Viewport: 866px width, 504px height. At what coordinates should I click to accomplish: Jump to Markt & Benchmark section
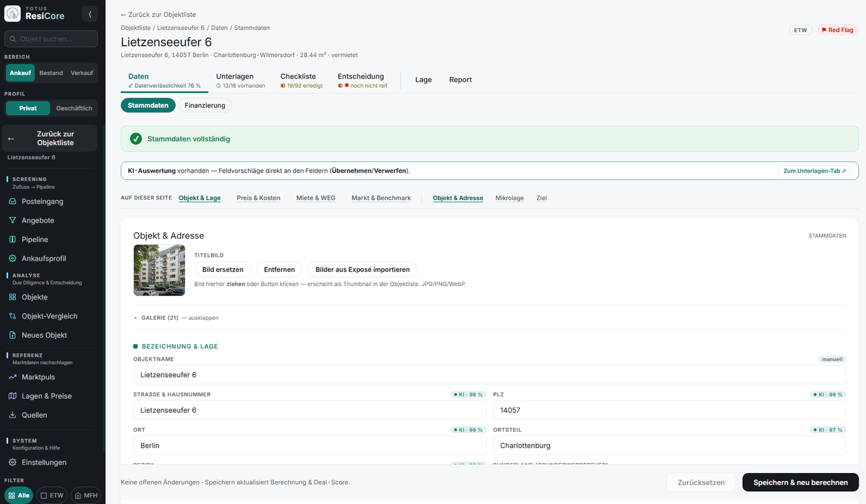coord(381,198)
